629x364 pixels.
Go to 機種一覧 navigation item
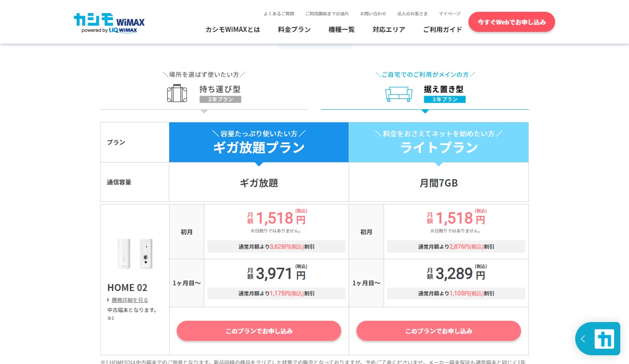(x=341, y=30)
